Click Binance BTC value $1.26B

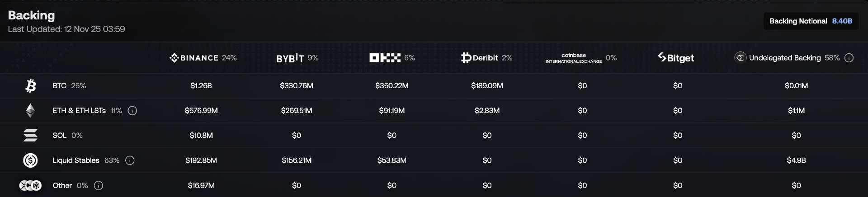point(201,85)
